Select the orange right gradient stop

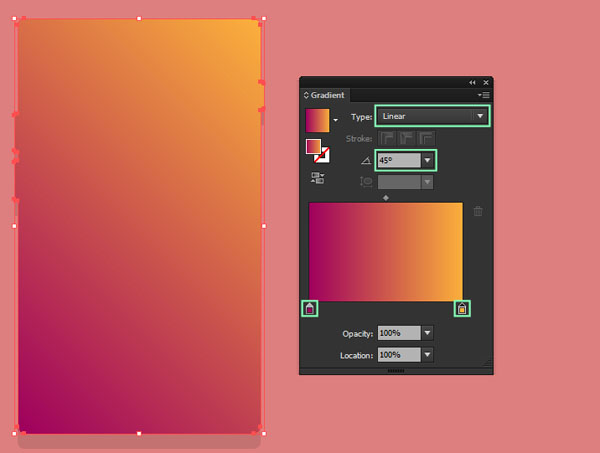pos(462,308)
